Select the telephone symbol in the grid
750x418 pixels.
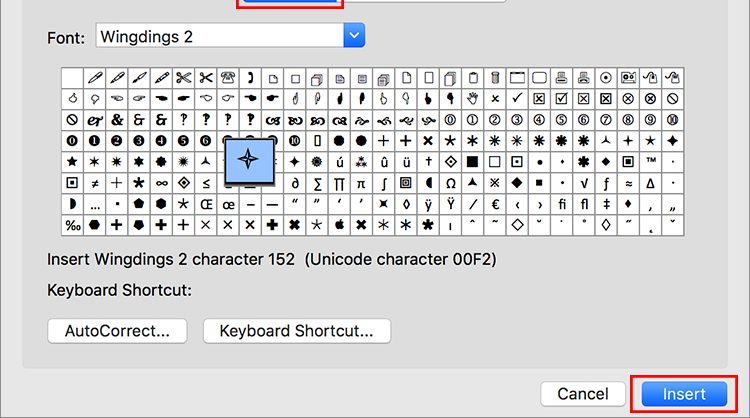pyautogui.click(x=228, y=77)
